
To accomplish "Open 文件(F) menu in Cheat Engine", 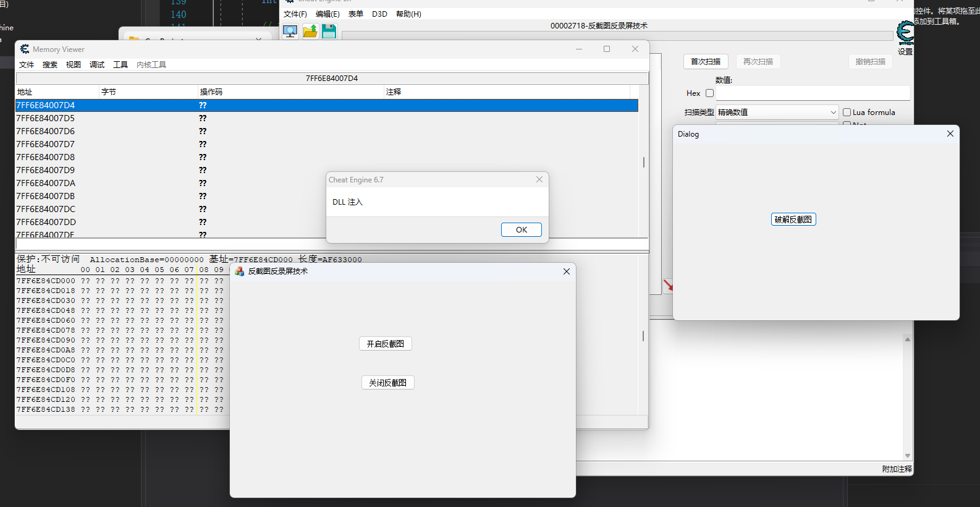I will pyautogui.click(x=295, y=14).
